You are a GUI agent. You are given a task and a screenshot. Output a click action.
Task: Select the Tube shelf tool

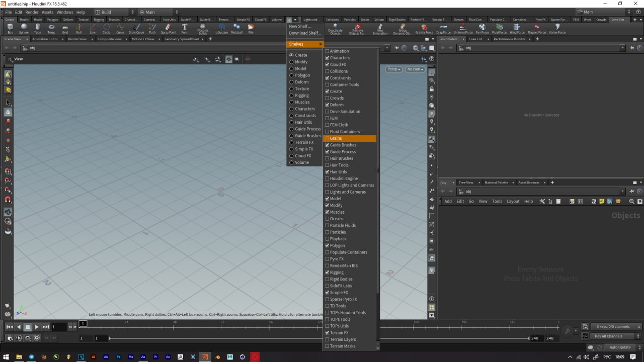coord(37,29)
